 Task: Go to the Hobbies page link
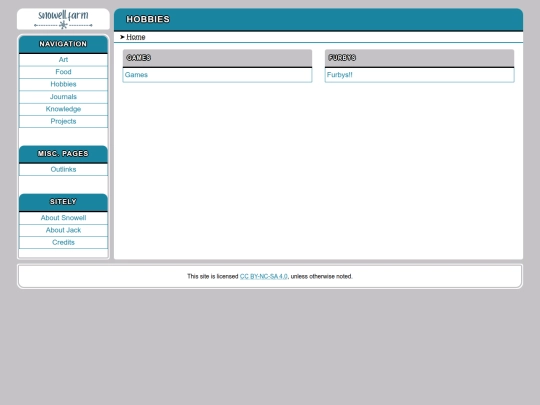click(x=63, y=84)
